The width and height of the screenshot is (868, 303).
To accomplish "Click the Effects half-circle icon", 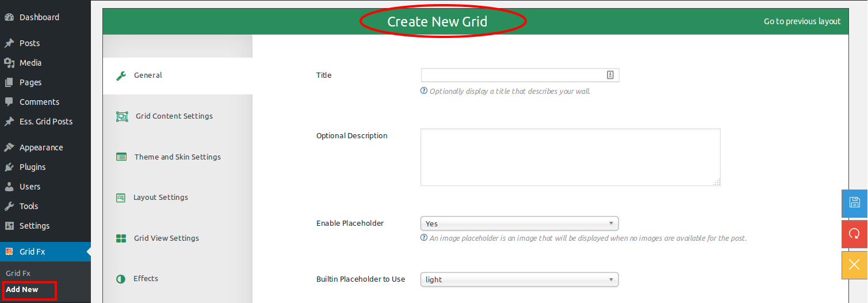I will [x=121, y=279].
